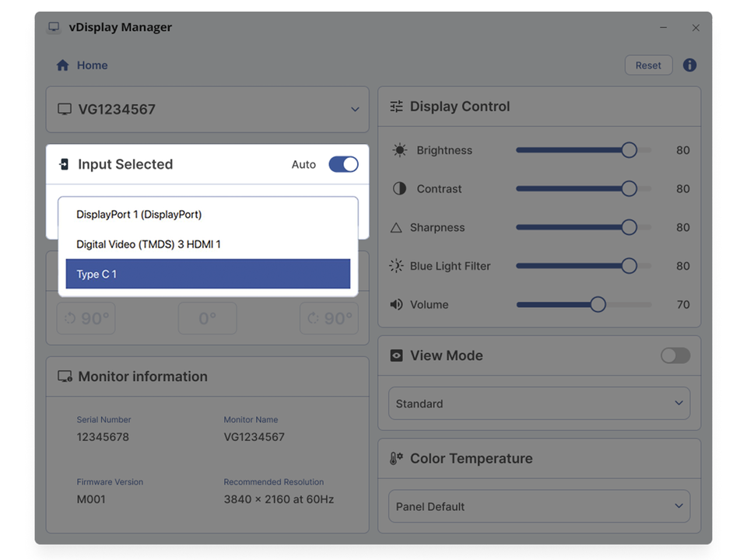Click the Volume slider handle
This screenshot has height=560, width=747.
pyautogui.click(x=598, y=305)
